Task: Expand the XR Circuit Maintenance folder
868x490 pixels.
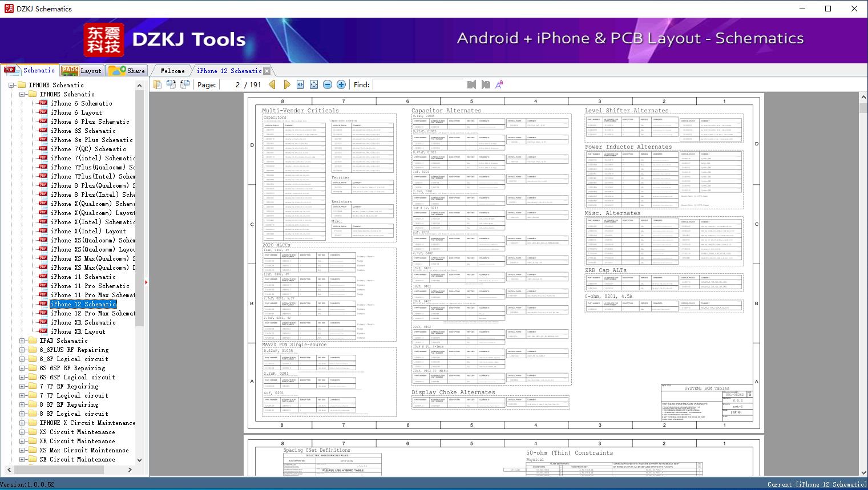Action: coord(22,441)
